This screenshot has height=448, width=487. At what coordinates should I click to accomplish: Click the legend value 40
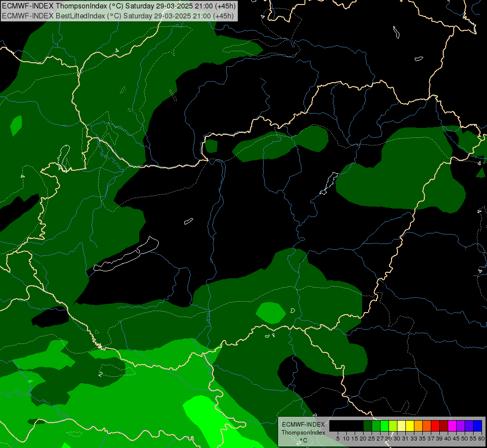click(448, 439)
